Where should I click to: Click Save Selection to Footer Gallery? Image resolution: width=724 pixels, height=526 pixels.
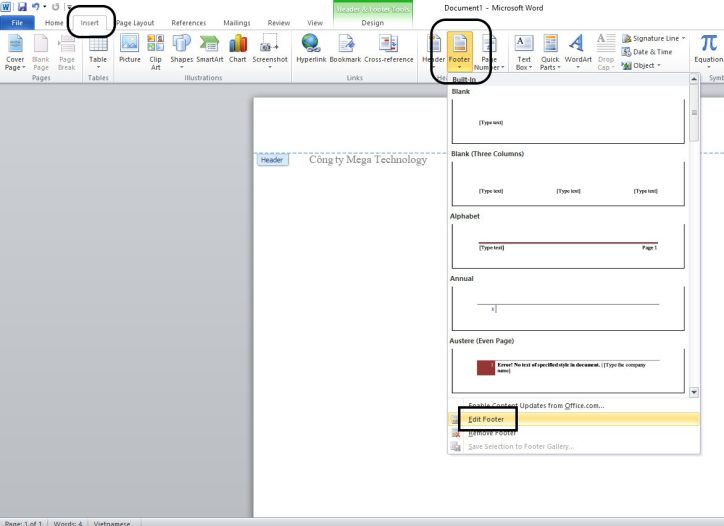[573, 447]
